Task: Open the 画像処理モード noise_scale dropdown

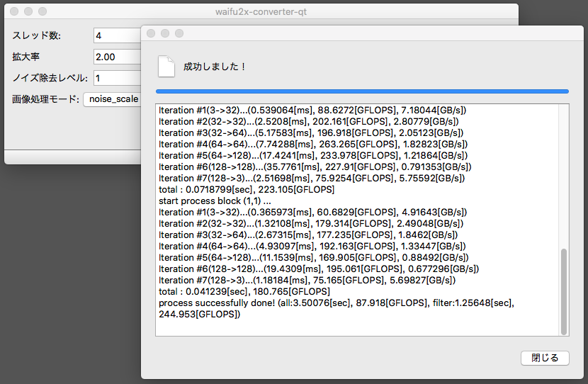Action: (112, 99)
